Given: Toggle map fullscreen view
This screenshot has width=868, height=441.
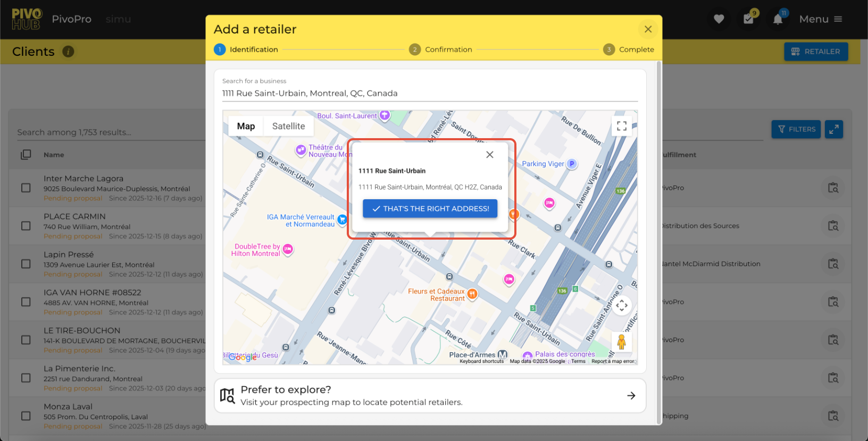Looking at the screenshot, I should [x=622, y=126].
